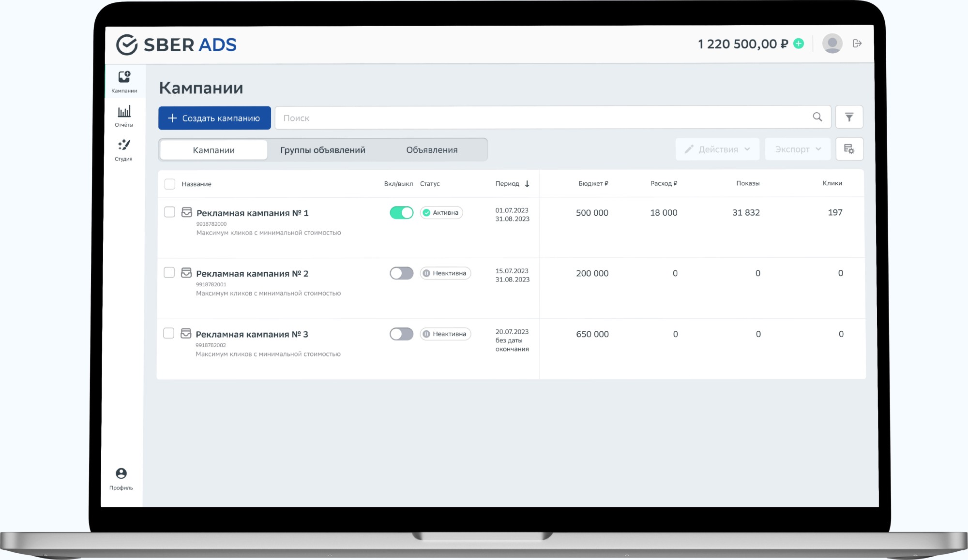Click the logout icon in header
The image size is (968, 560).
[857, 44]
